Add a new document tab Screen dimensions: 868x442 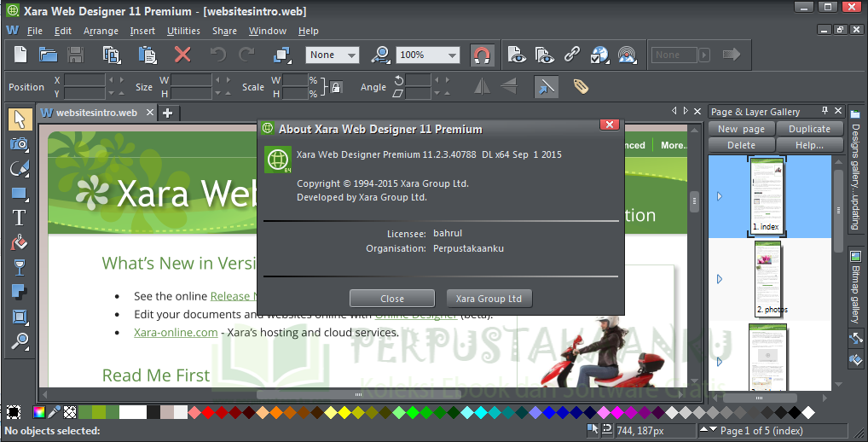(x=168, y=113)
